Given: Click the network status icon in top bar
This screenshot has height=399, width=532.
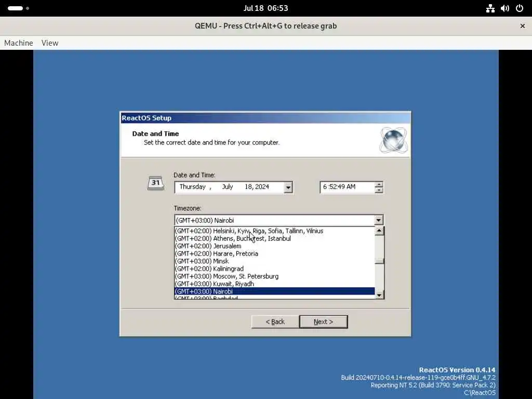Looking at the screenshot, I should tap(490, 8).
